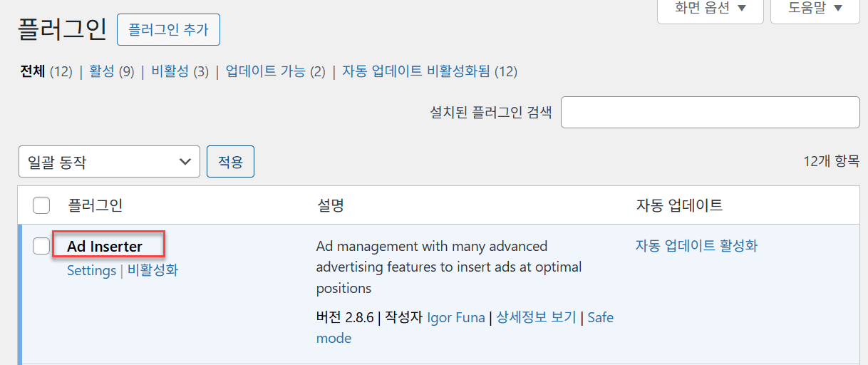Open author Igor Funa link
Image resolution: width=868 pixels, height=365 pixels.
click(456, 318)
